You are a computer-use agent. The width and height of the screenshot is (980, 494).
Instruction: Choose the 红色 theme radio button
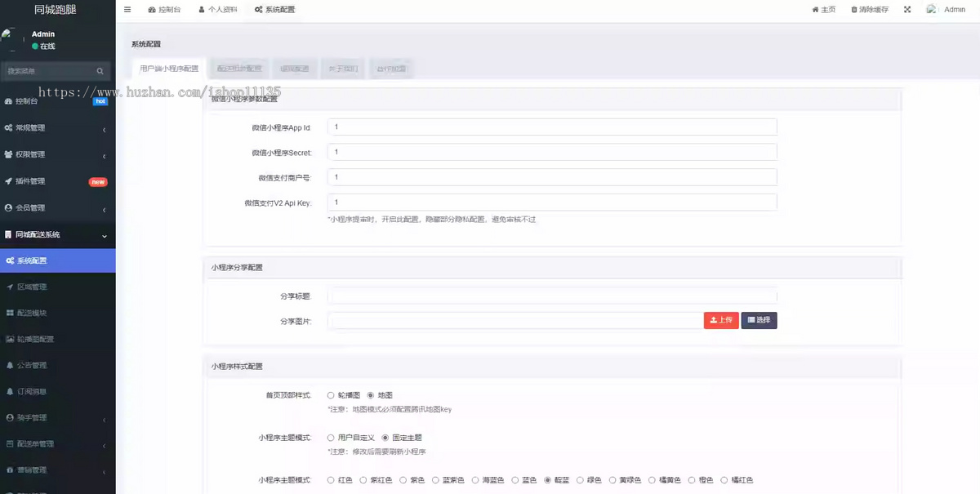tap(331, 480)
